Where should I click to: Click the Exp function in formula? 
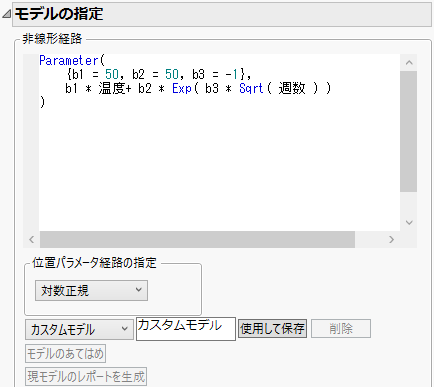click(182, 88)
